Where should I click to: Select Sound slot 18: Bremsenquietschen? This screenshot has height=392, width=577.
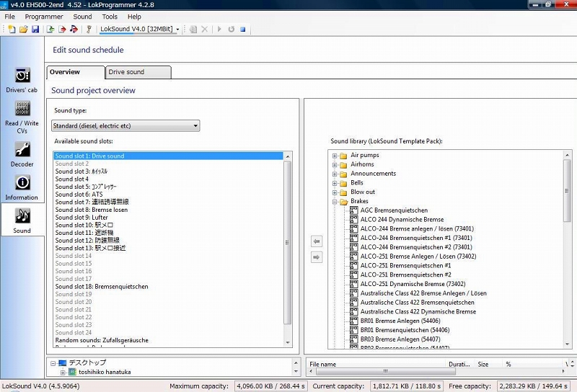(x=169, y=287)
